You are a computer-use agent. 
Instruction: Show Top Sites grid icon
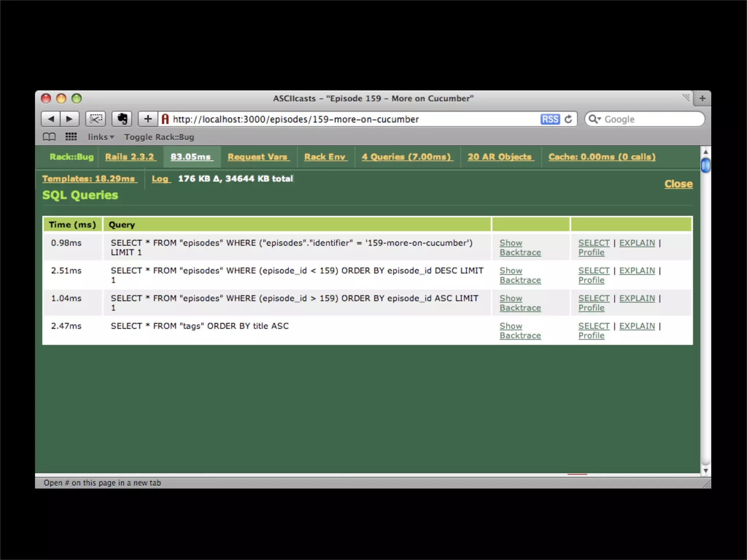pos(71,137)
